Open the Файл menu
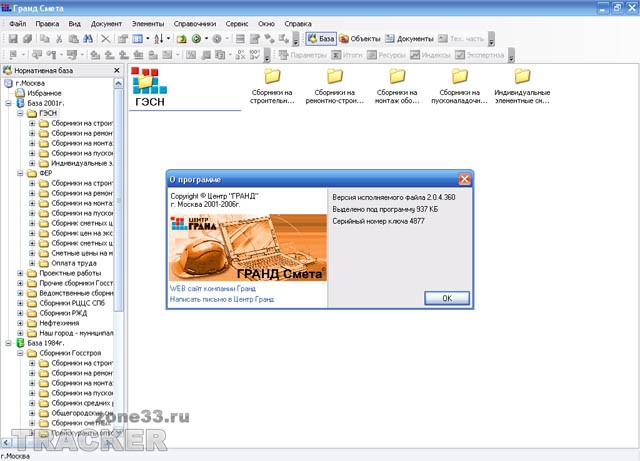 [18, 24]
